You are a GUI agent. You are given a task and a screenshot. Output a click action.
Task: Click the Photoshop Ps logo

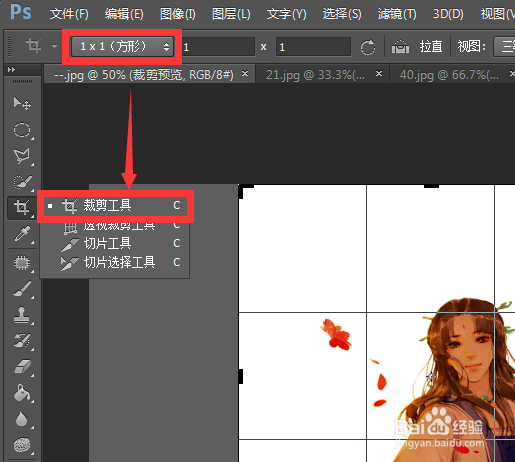[x=21, y=12]
